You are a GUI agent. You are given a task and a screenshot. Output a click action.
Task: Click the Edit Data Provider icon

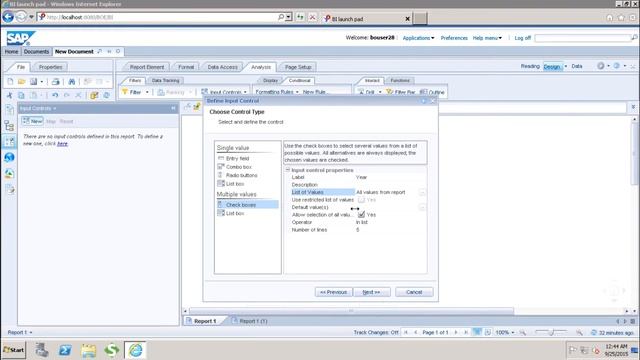tap(94, 95)
